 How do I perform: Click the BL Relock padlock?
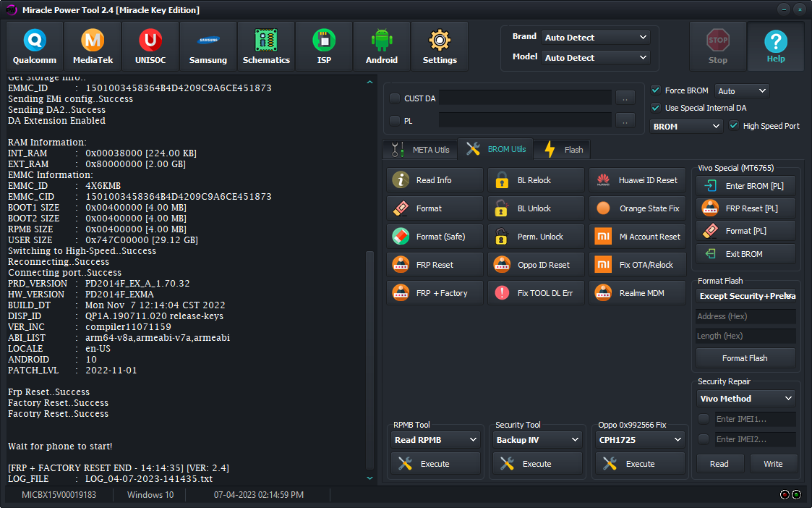[x=536, y=180]
